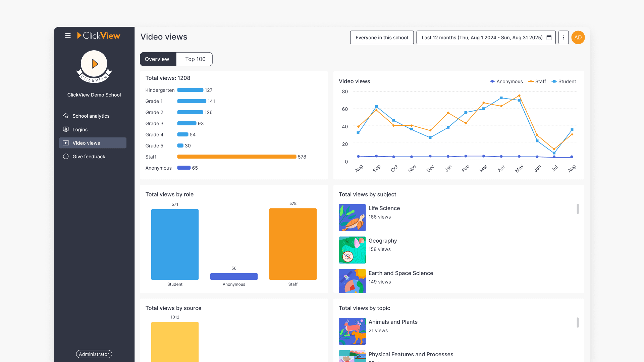Click the Administrator role badge
Viewport: 644px width, 362px height.
[x=94, y=354]
